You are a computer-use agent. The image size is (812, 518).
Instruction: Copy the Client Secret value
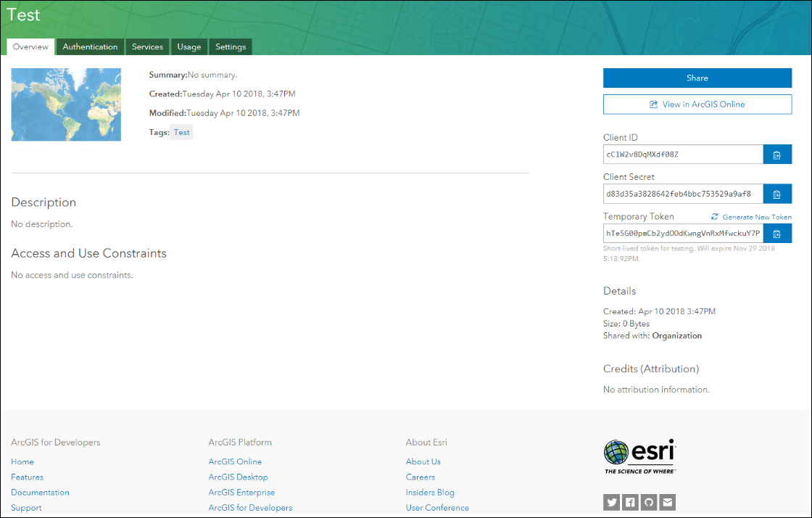(x=776, y=194)
